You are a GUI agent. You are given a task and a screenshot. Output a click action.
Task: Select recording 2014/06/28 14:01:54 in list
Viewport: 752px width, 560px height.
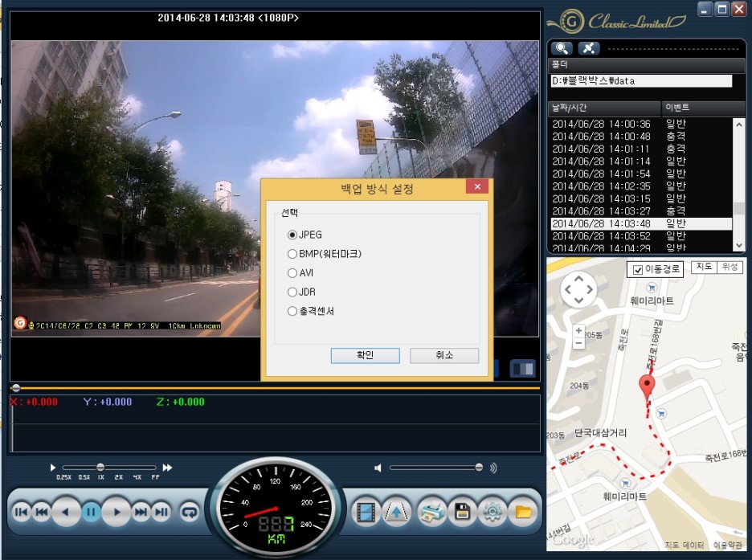601,174
